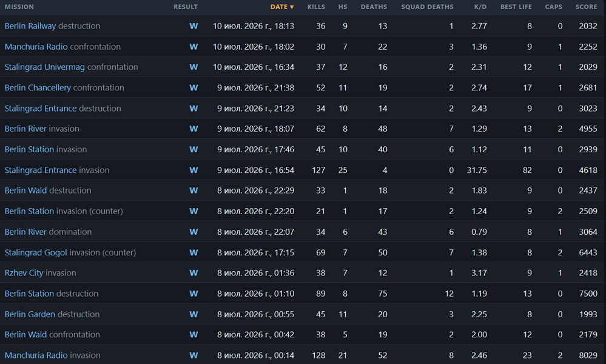Sort by the SQUAD DEATHS column header

427,7
